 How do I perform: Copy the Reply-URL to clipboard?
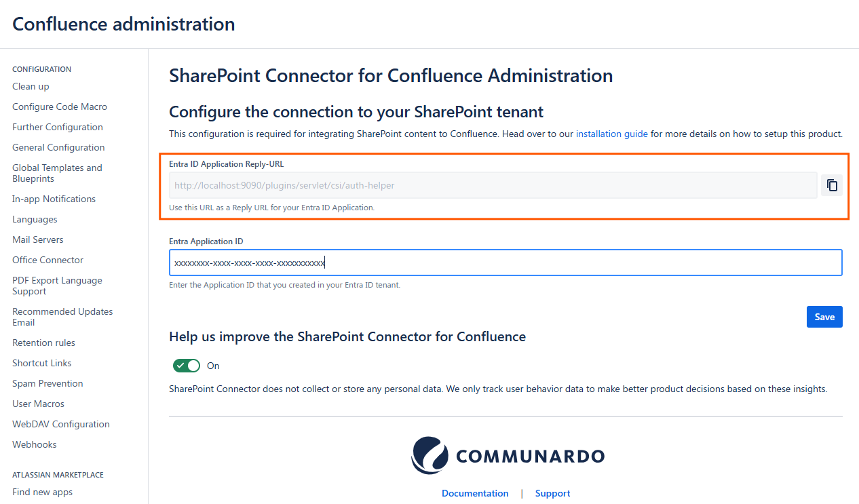tap(832, 185)
